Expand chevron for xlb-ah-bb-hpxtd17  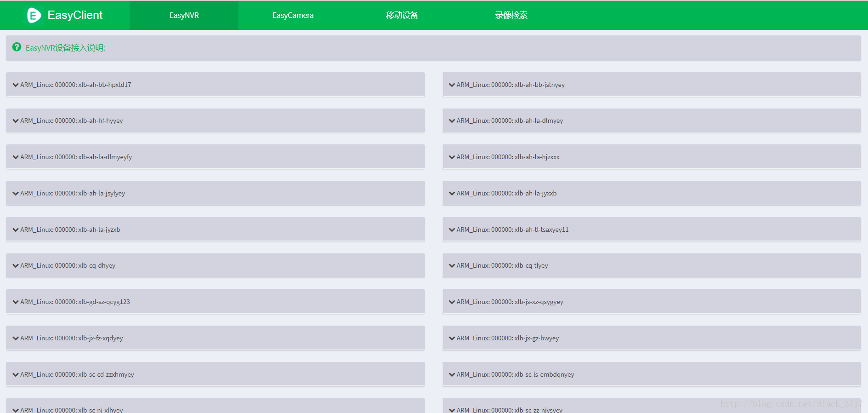tap(16, 85)
